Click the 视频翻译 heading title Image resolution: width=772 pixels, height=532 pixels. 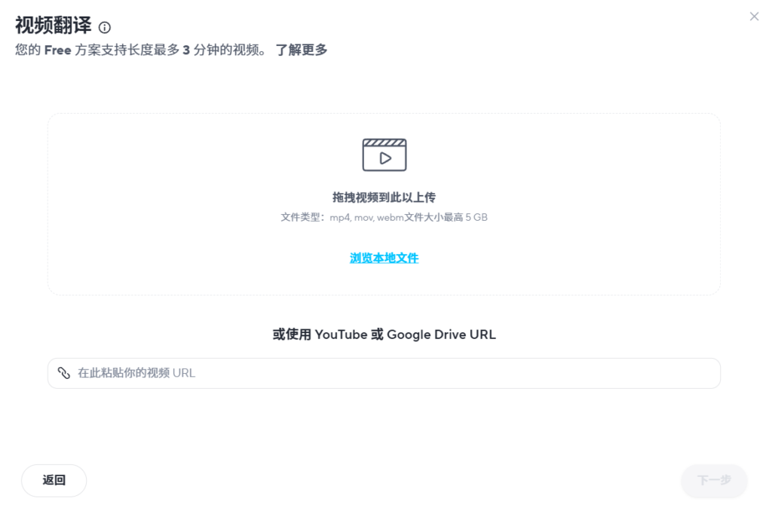(53, 26)
